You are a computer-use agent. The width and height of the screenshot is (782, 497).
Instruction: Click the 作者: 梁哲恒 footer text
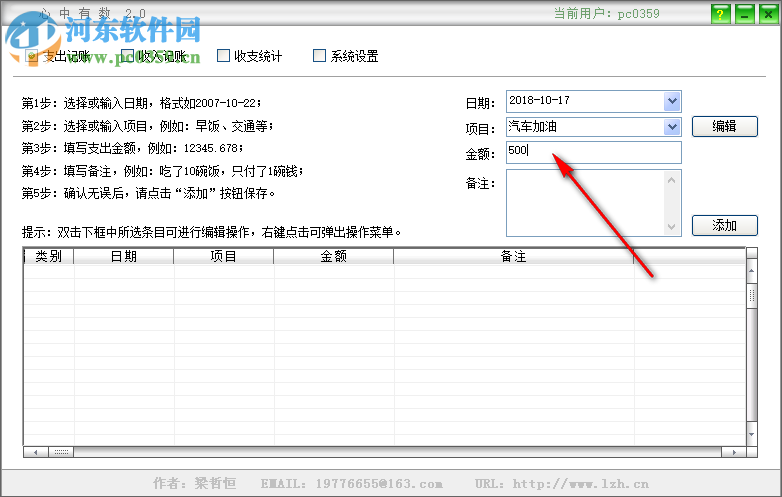pos(195,483)
